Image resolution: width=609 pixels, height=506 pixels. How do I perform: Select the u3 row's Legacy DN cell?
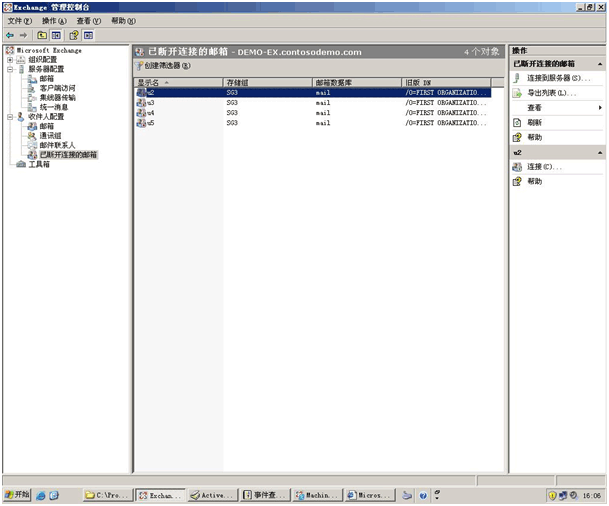point(445,103)
